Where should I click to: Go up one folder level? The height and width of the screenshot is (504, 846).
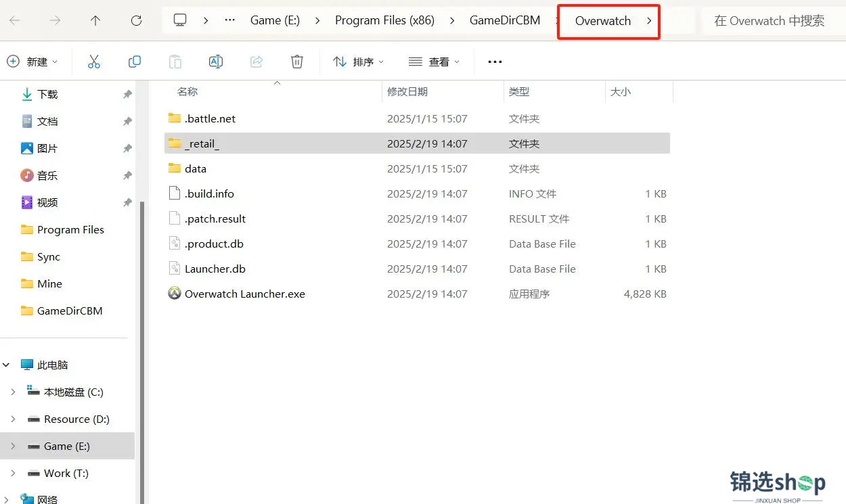[x=95, y=21]
